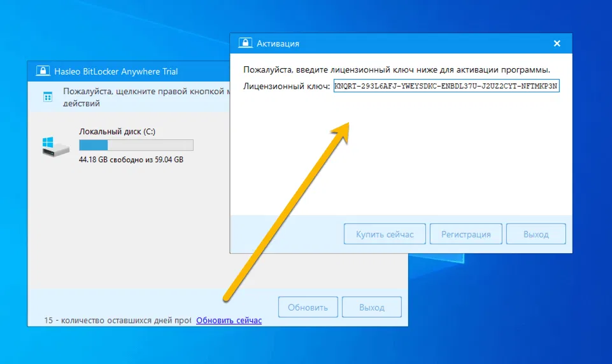Click the Hasleo BitLocker Anywhere Trial title
The width and height of the screenshot is (612, 364).
click(116, 71)
